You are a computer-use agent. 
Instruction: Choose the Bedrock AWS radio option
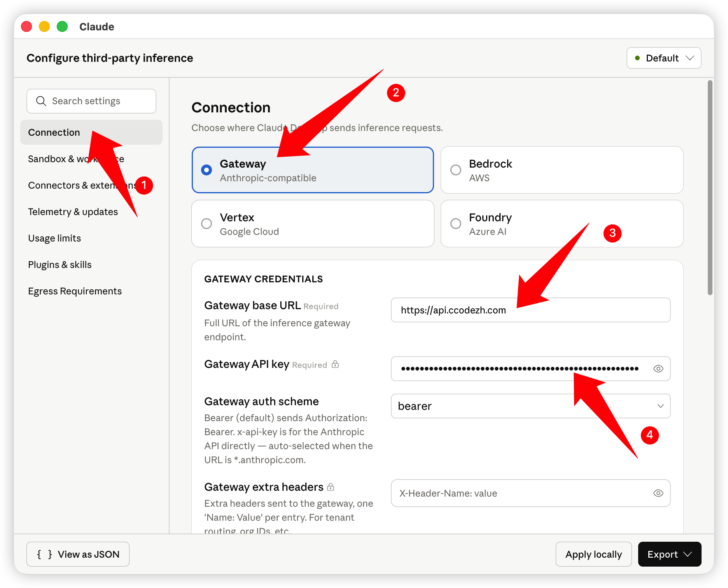tap(456, 170)
